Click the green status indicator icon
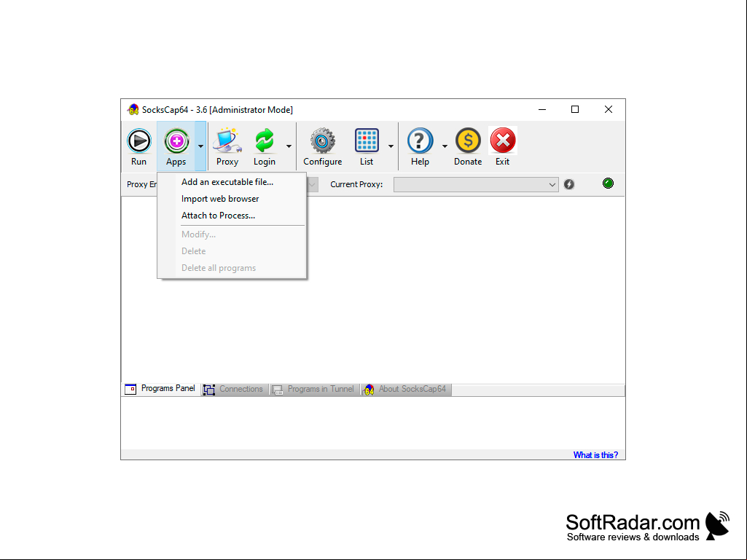Viewport: 747px width, 560px height. point(608,184)
